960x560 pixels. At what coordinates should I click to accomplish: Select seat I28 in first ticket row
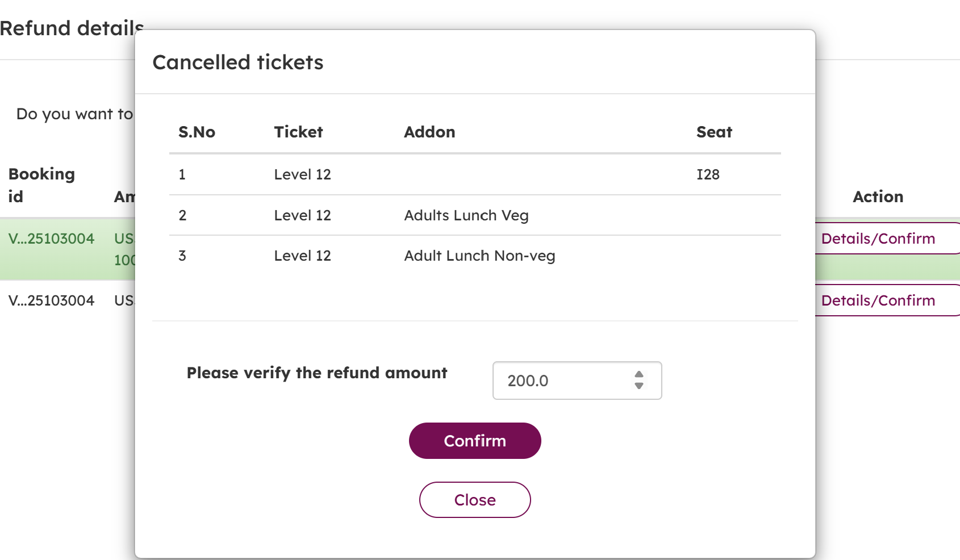pyautogui.click(x=708, y=174)
